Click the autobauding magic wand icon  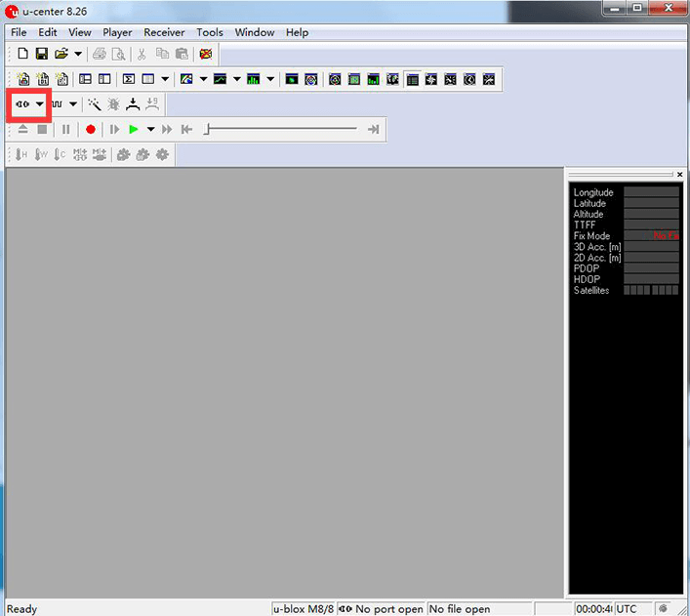pyautogui.click(x=95, y=104)
